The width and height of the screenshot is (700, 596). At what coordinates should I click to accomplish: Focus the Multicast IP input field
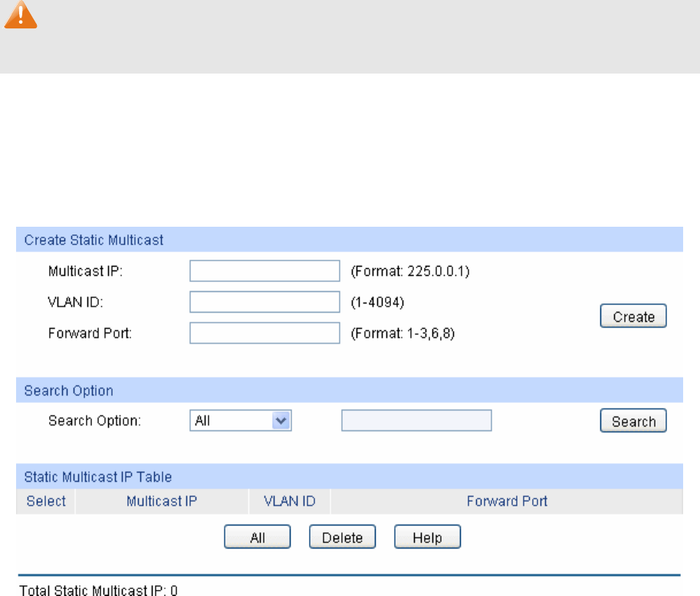click(265, 271)
